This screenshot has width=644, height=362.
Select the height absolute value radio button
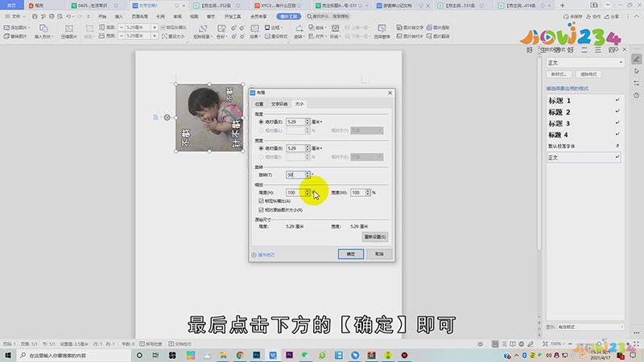pyautogui.click(x=261, y=122)
